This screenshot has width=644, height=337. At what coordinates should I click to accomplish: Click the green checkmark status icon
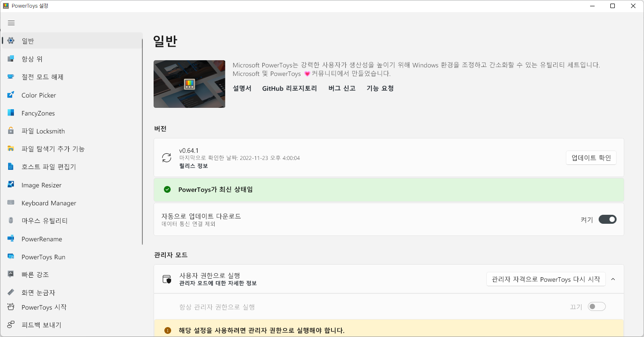click(x=168, y=190)
